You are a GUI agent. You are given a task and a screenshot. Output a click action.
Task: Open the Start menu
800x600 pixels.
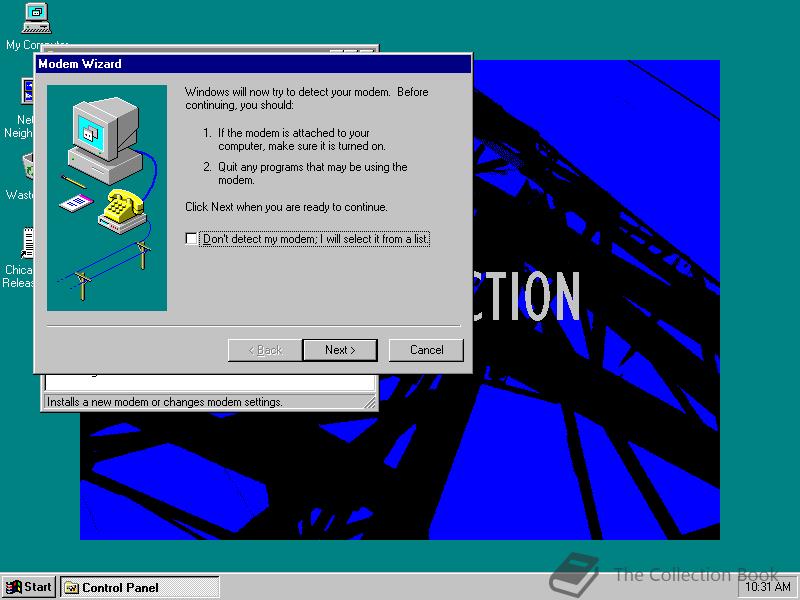click(x=29, y=587)
